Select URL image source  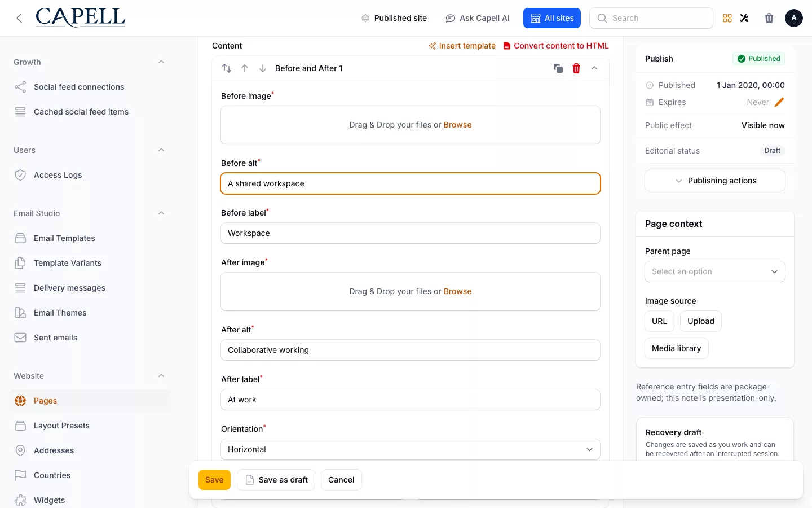[659, 321]
